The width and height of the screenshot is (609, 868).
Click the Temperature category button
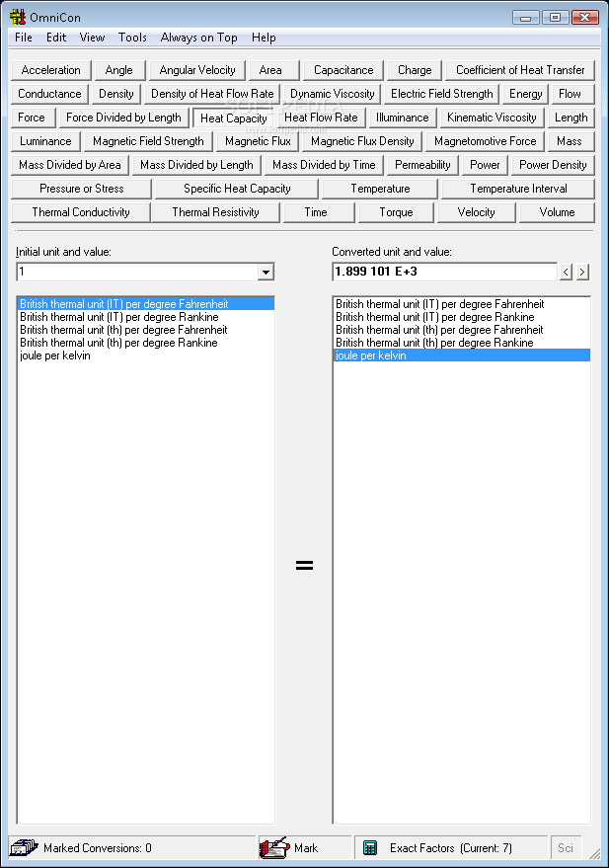380,190
